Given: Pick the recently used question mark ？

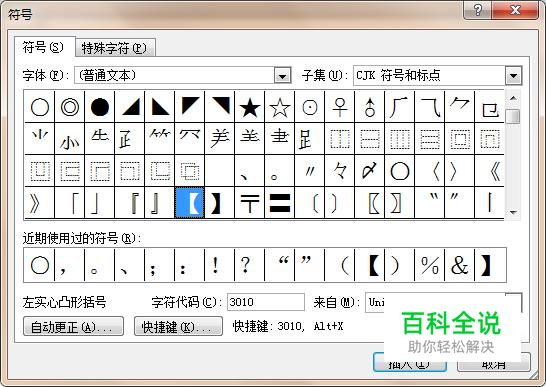Looking at the screenshot, I should click(x=250, y=265).
